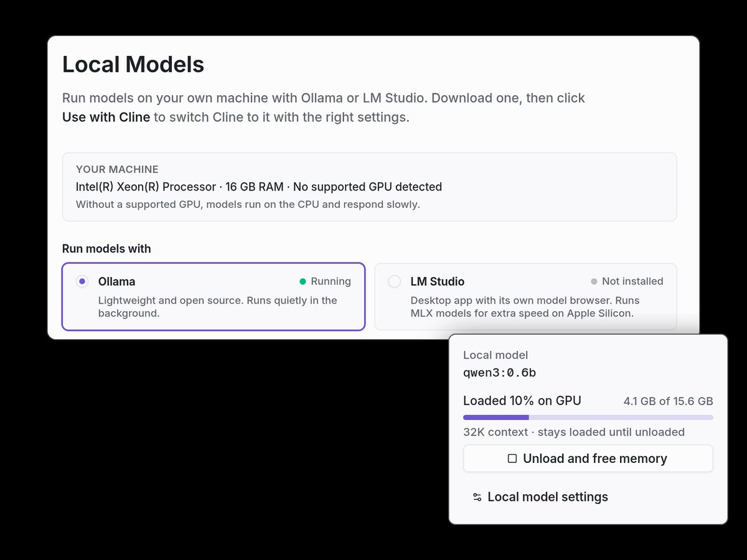747x560 pixels.
Task: Select the LM Studio radio button
Action: (394, 281)
